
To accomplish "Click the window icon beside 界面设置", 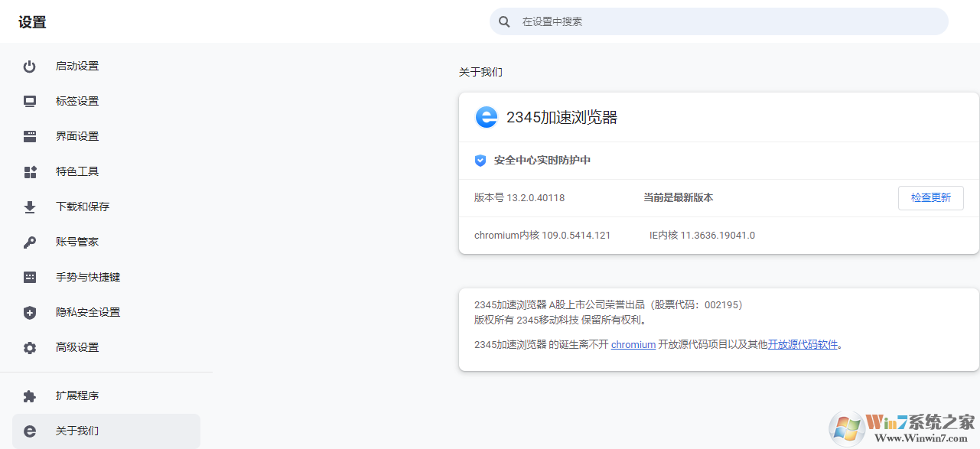I will [30, 137].
